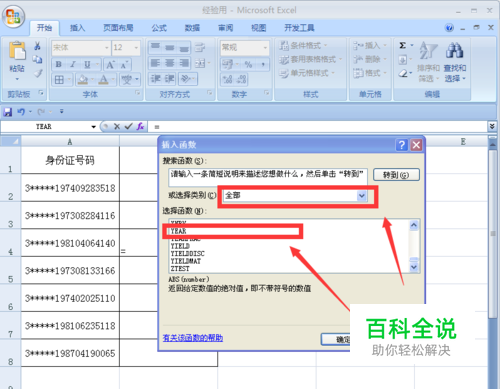The width and height of the screenshot is (500, 389).
Task: Open 套用表格格式 table format menu
Action: click(310, 59)
